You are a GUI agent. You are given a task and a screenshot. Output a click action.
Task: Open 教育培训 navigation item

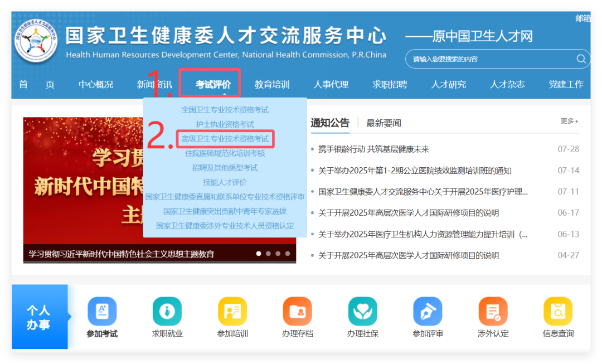click(x=272, y=85)
